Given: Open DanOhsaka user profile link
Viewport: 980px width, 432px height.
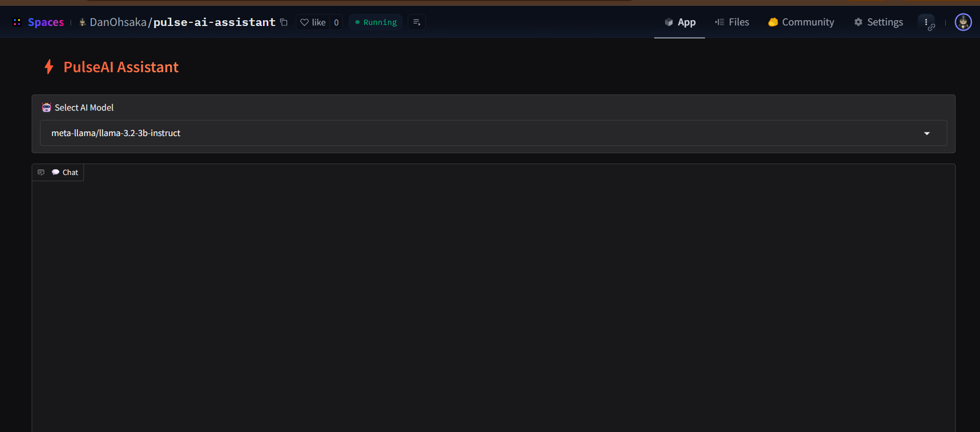Looking at the screenshot, I should pyautogui.click(x=118, y=22).
